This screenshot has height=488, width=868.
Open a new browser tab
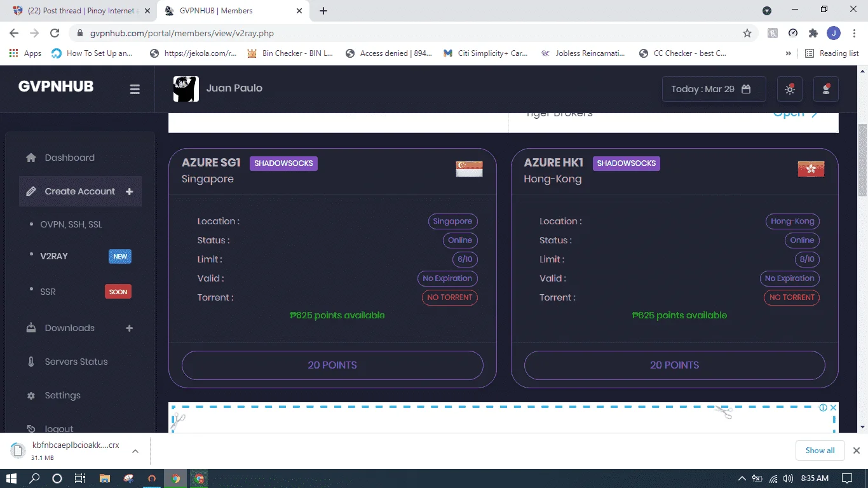(x=323, y=11)
